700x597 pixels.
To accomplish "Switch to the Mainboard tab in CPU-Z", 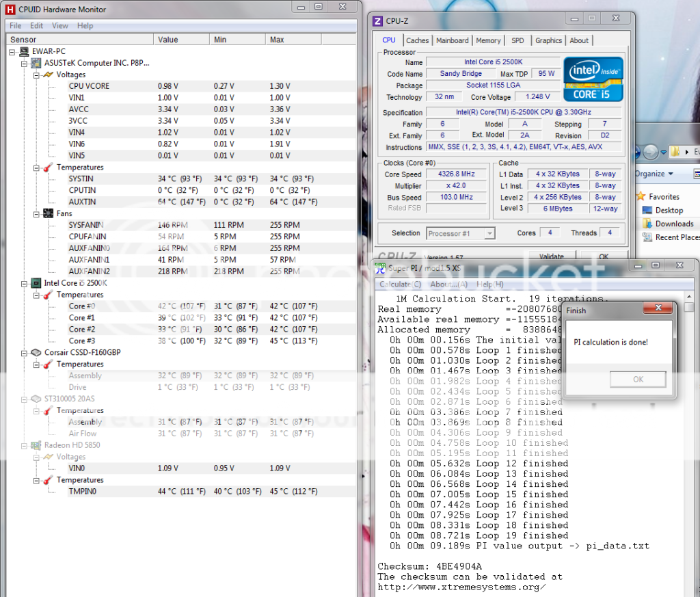I will point(452,40).
